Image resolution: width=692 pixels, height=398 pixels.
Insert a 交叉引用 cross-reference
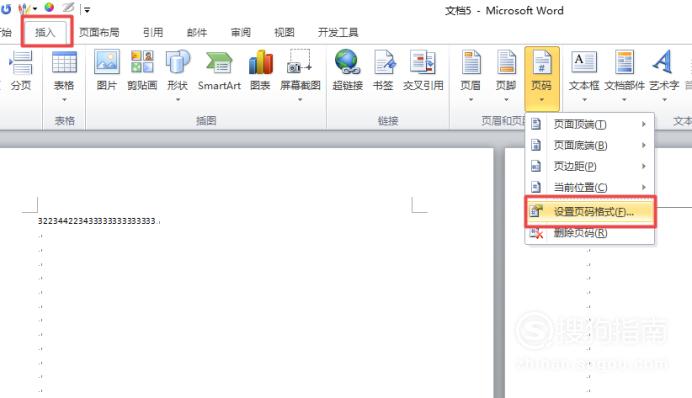point(423,71)
